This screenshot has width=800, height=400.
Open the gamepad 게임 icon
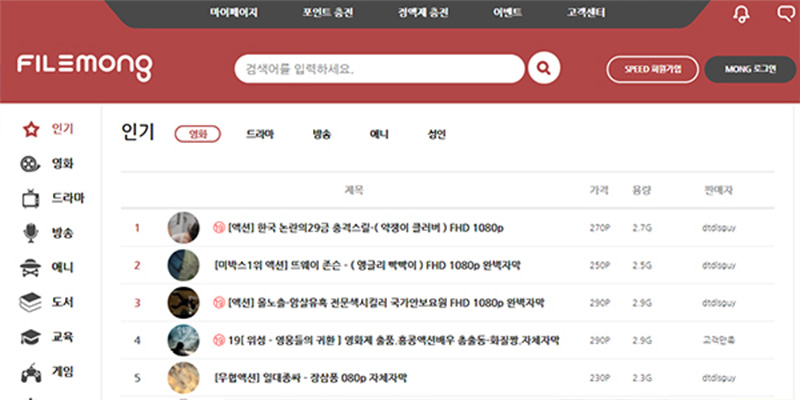31,372
